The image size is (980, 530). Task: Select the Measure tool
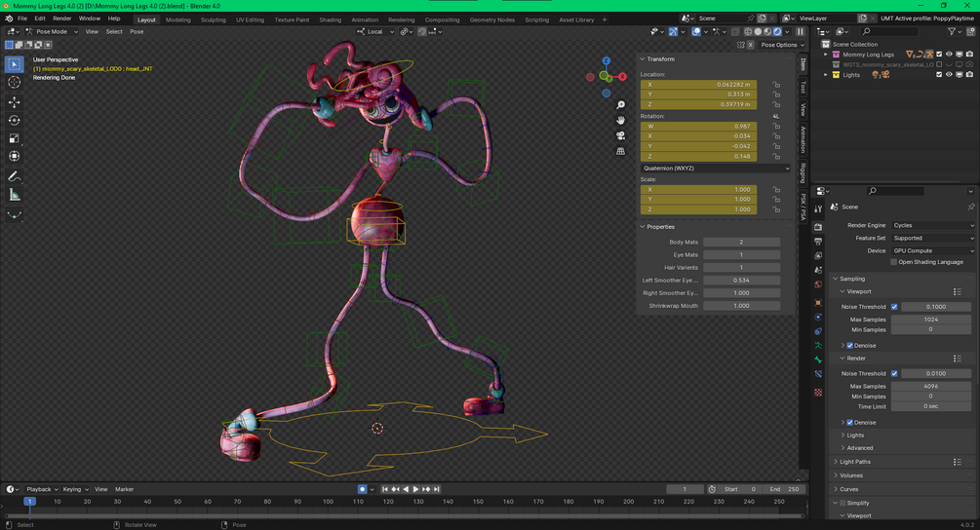tap(15, 196)
